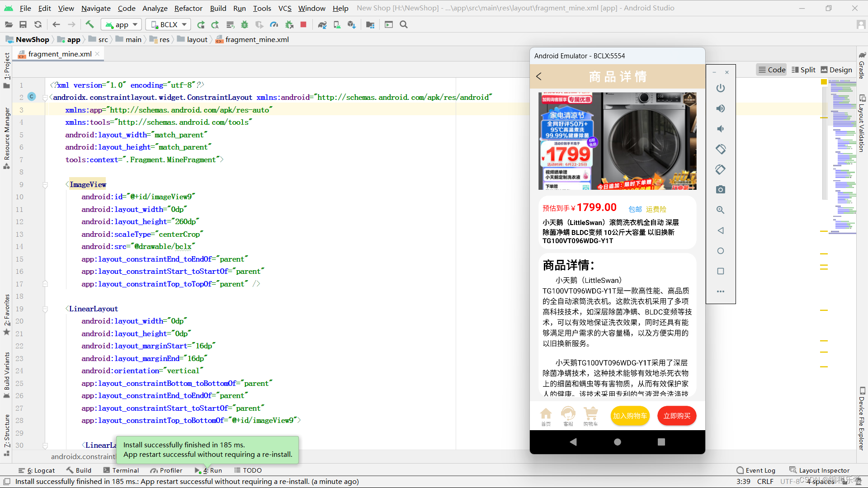The width and height of the screenshot is (868, 488).
Task: Open the Layout Inspector
Action: coord(819,470)
